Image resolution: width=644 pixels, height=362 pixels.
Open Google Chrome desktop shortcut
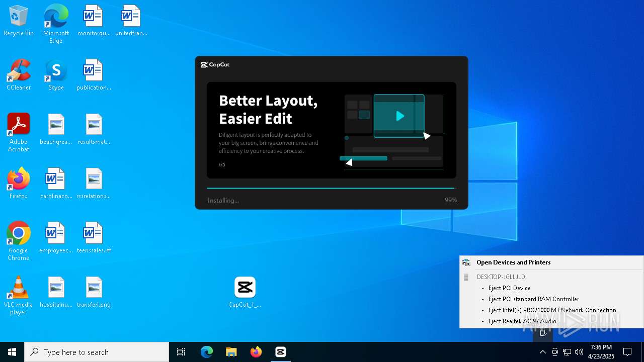click(19, 241)
